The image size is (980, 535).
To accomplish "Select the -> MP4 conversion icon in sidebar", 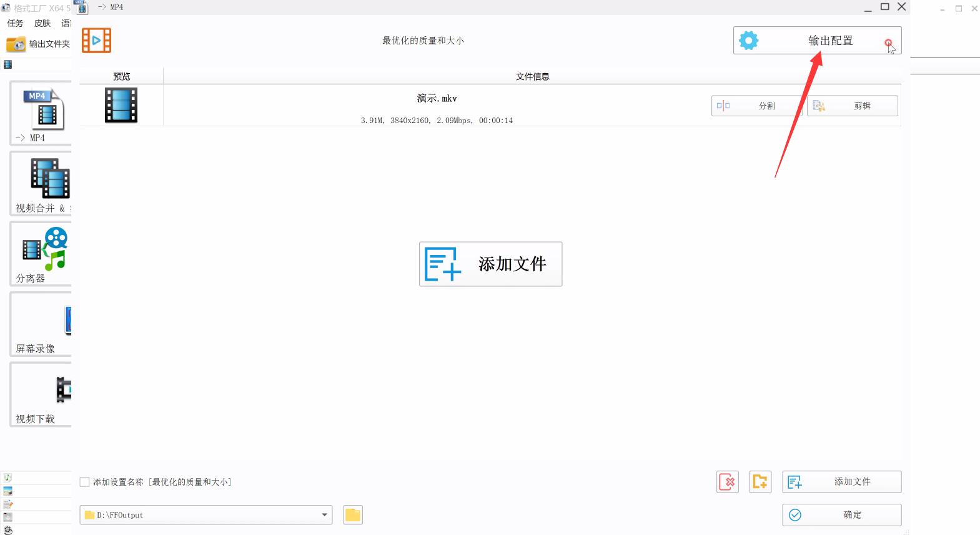I will pyautogui.click(x=41, y=114).
